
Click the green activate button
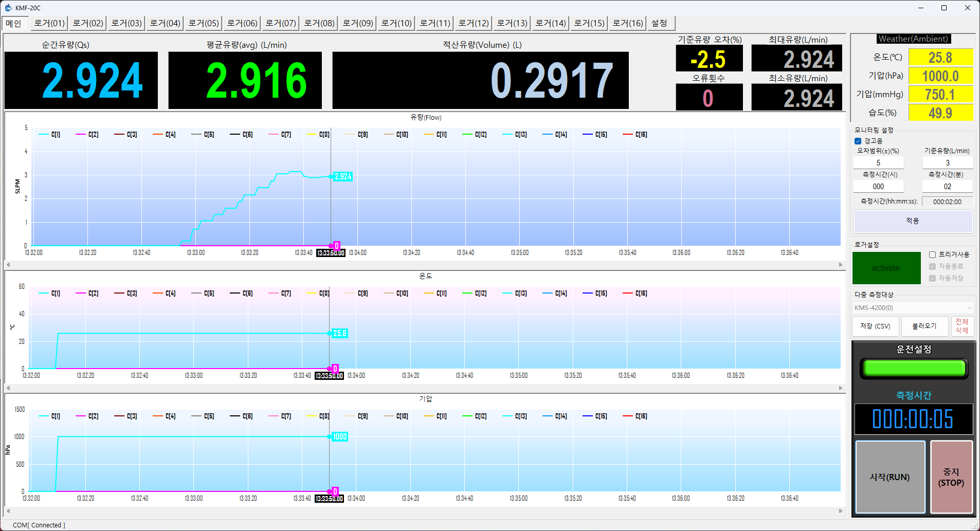tap(886, 268)
